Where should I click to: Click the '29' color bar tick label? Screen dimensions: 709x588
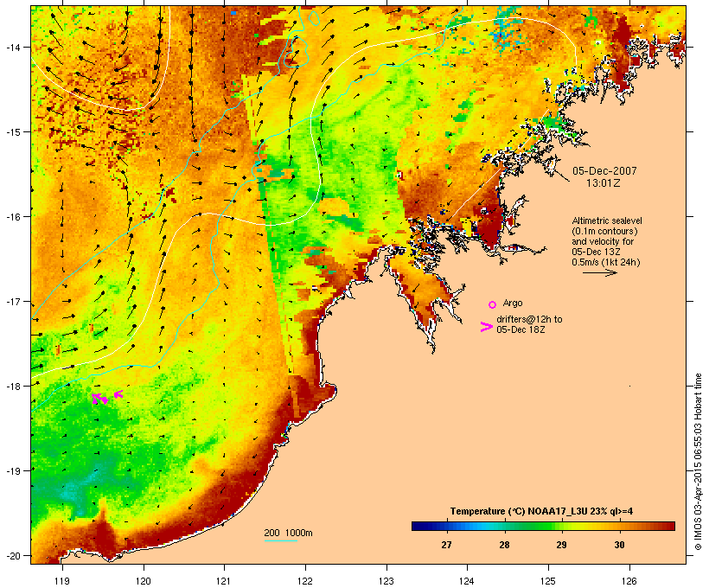point(561,545)
